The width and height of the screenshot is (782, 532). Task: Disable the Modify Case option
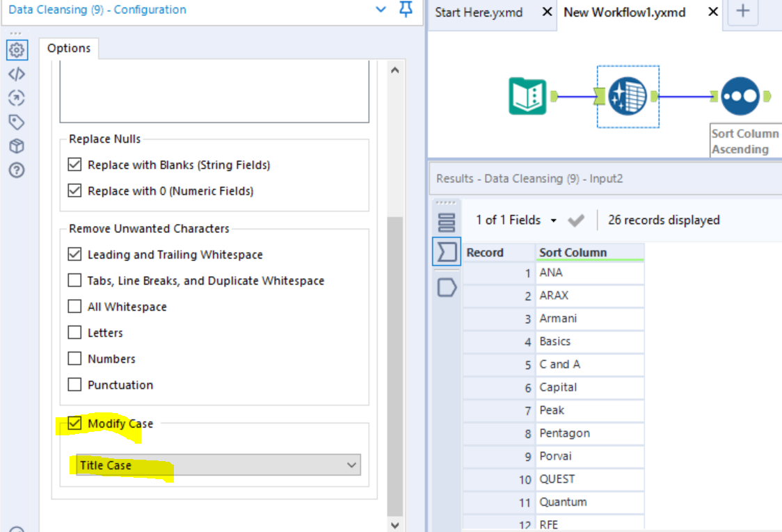[74, 423]
